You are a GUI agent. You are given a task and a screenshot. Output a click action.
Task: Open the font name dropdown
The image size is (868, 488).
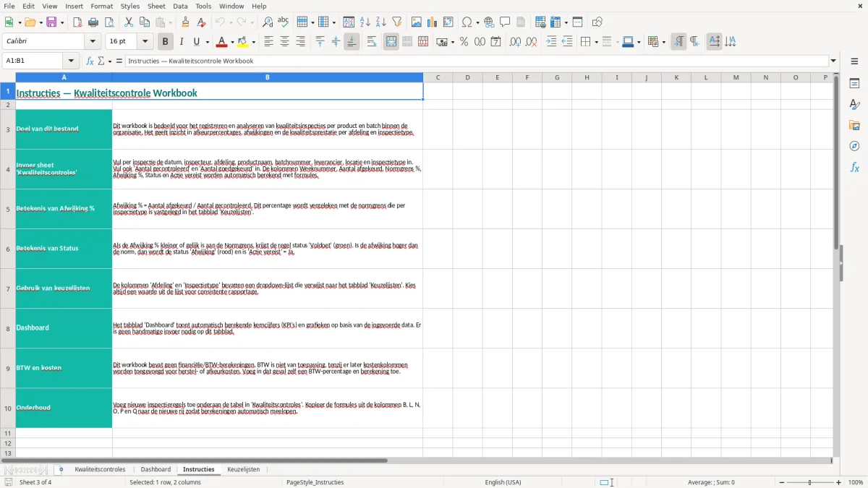click(93, 42)
